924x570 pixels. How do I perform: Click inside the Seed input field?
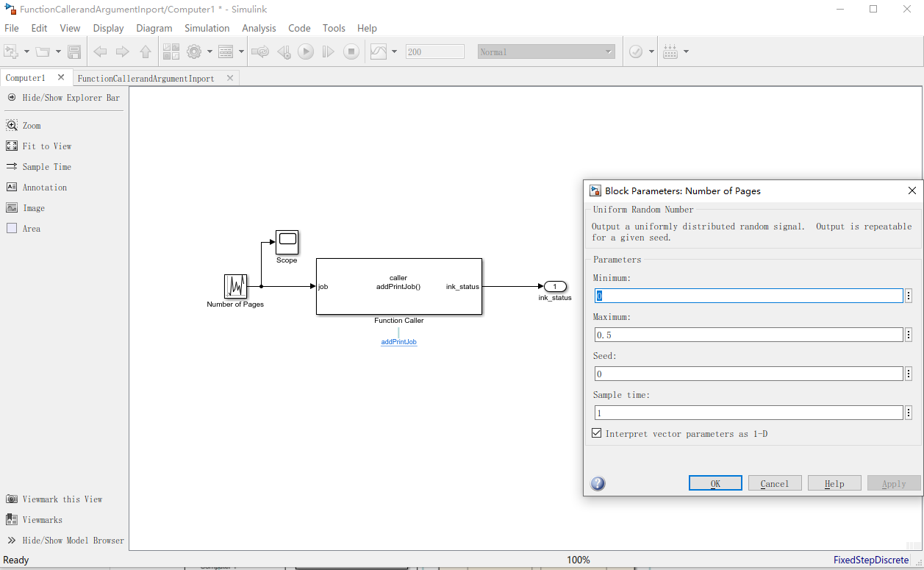point(748,373)
